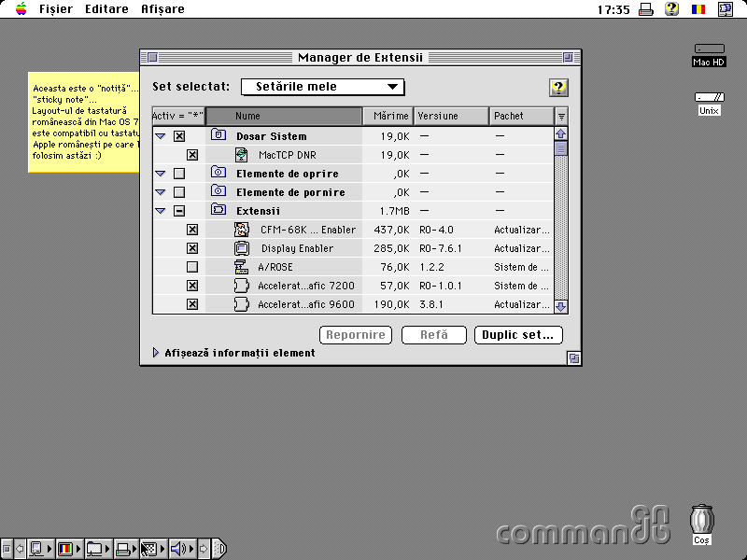
Task: Click the Duplic set... button
Action: click(518, 335)
